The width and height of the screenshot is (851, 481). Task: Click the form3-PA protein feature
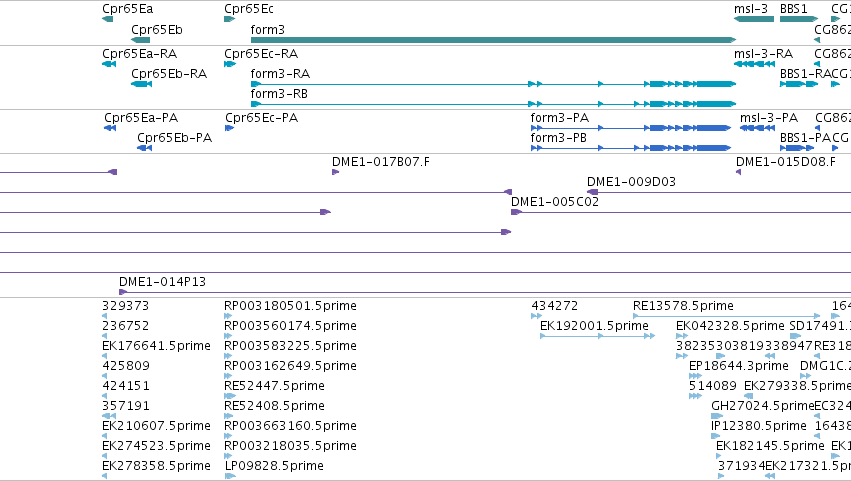[x=631, y=128]
